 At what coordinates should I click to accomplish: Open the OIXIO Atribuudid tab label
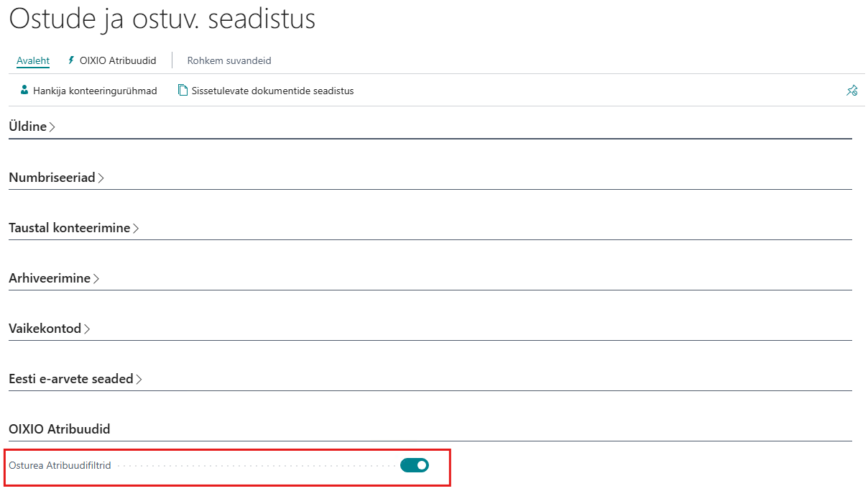click(118, 60)
